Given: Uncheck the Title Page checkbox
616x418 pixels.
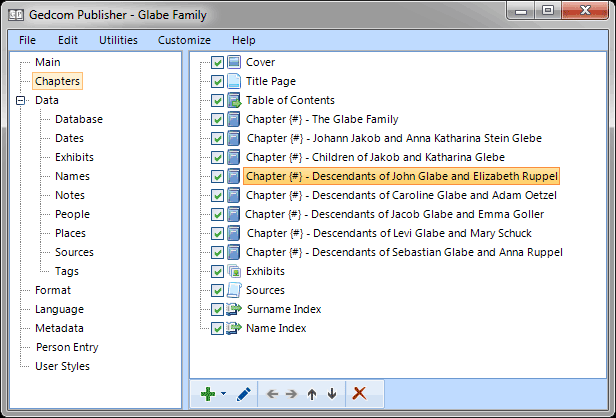Looking at the screenshot, I should [x=217, y=81].
